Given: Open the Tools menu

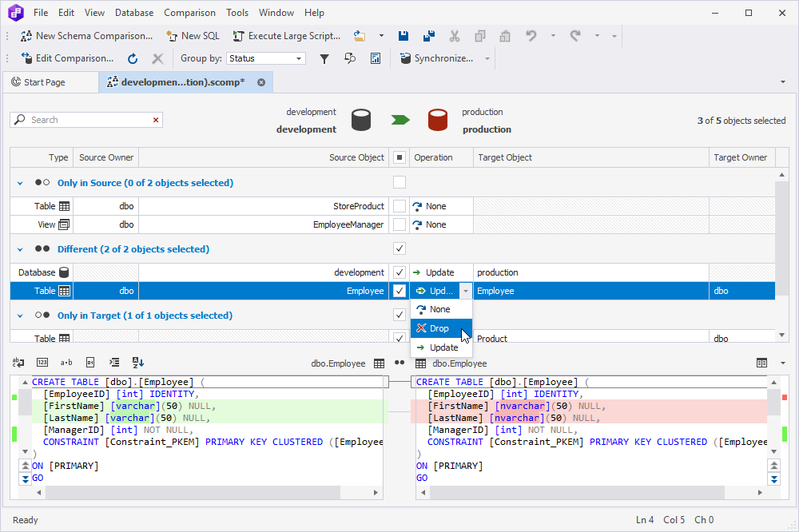Looking at the screenshot, I should (237, 13).
